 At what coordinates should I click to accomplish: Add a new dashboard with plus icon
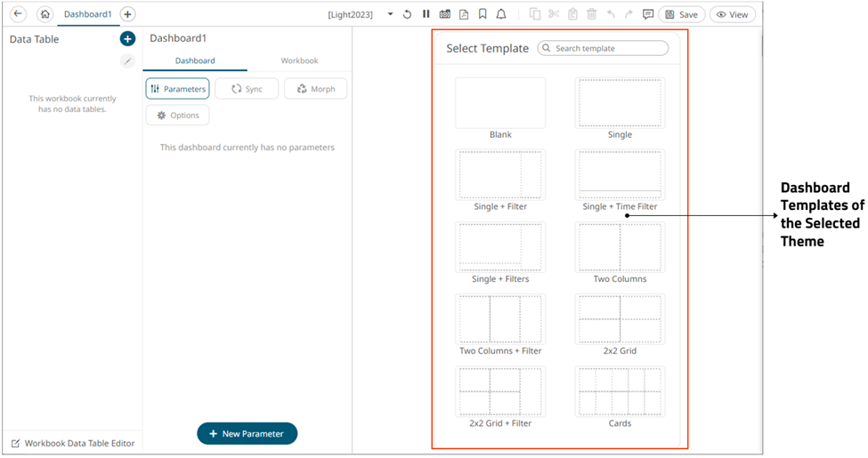pos(127,14)
